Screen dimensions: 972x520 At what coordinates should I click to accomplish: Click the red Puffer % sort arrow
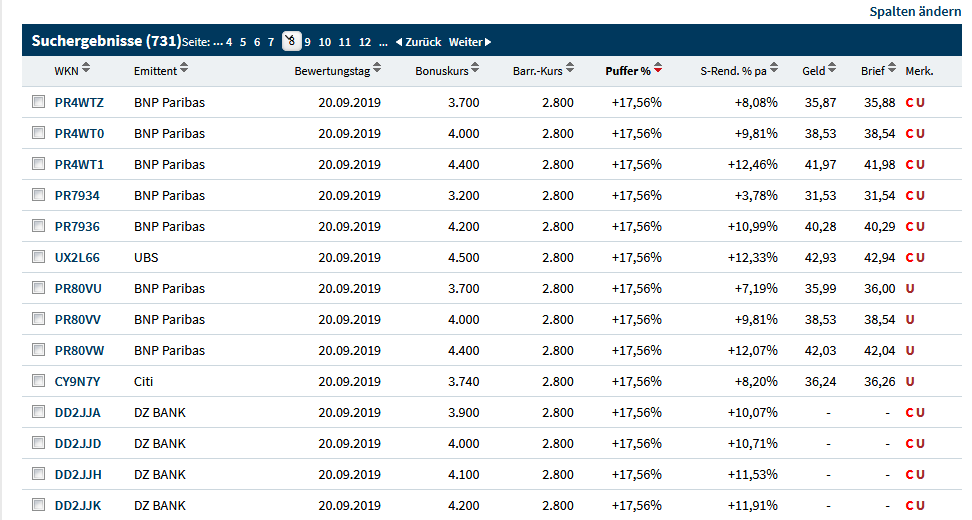pos(658,69)
